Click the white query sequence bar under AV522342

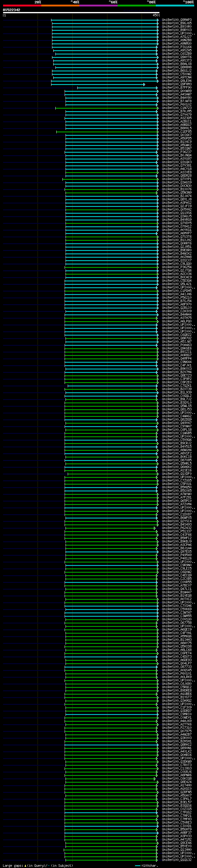(81, 12)
